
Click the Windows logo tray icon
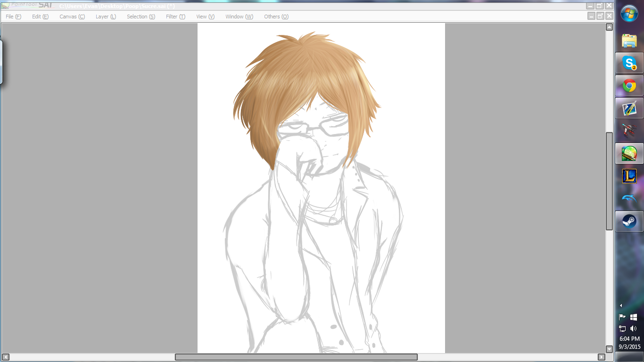coord(634,317)
